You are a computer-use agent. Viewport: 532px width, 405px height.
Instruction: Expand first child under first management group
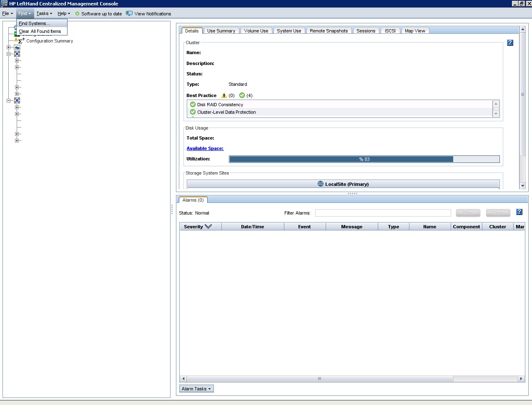(17, 60)
